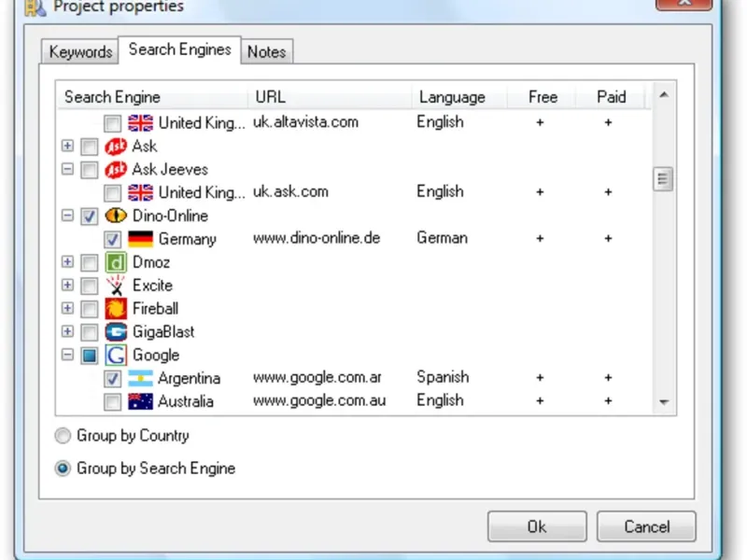Image resolution: width=747 pixels, height=560 pixels.
Task: Select the GigaBlast row label
Action: (163, 332)
